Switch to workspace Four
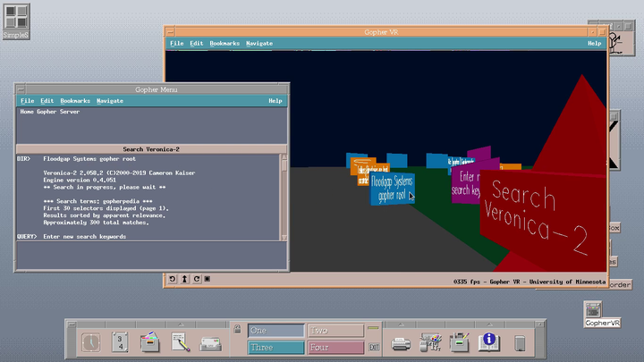The height and width of the screenshot is (362, 644). (x=335, y=348)
